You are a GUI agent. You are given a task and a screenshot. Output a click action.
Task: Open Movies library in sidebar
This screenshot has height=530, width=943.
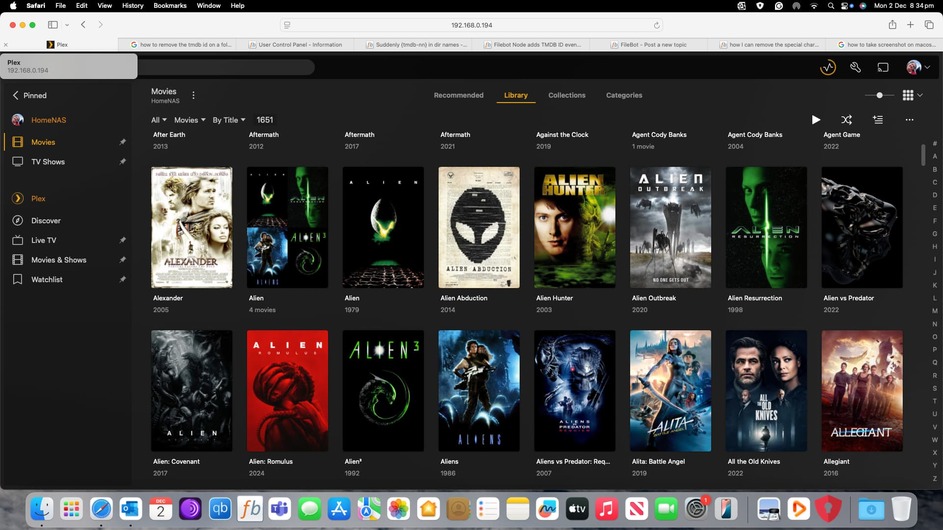43,142
